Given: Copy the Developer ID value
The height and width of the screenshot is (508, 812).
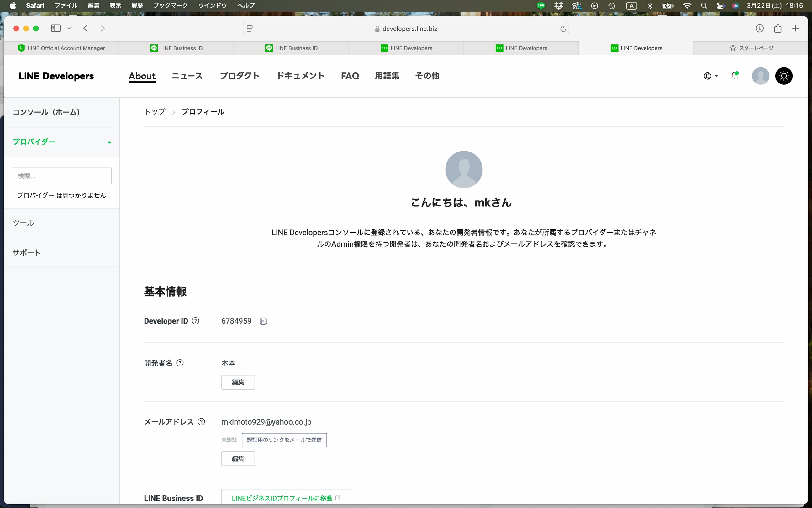Looking at the screenshot, I should [263, 321].
